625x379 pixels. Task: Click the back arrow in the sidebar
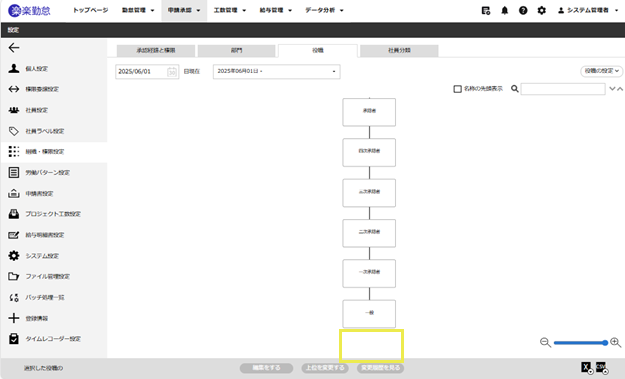click(x=14, y=48)
